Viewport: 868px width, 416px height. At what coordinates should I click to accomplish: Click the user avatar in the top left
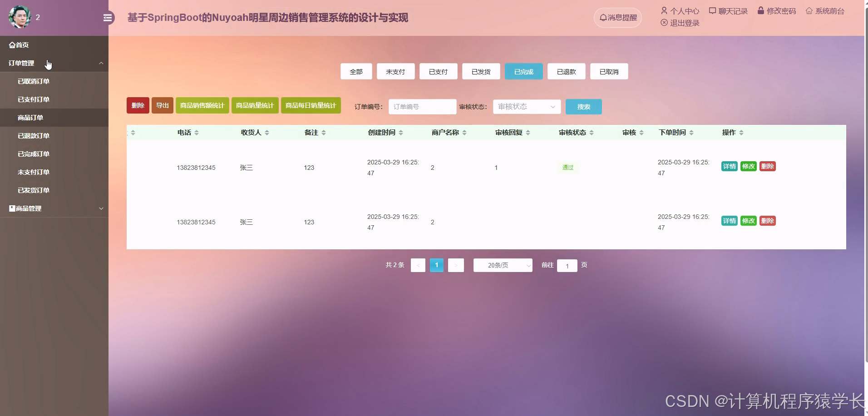(19, 17)
